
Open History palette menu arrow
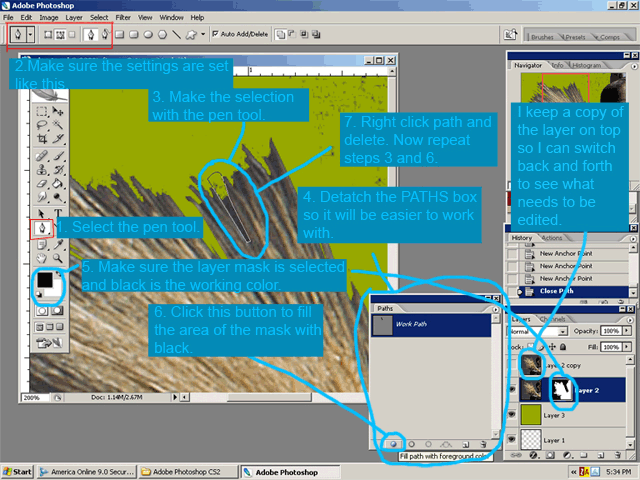point(633,238)
